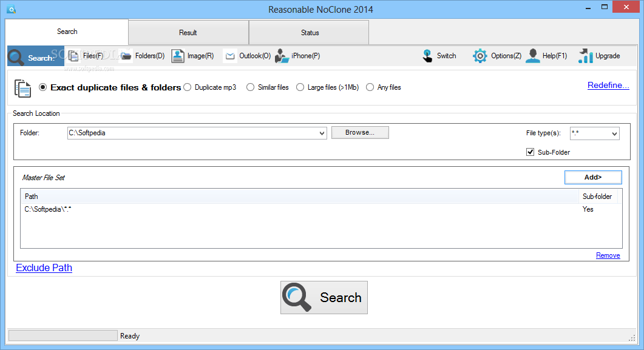
Task: Open Options(Z) gear settings
Action: point(497,56)
